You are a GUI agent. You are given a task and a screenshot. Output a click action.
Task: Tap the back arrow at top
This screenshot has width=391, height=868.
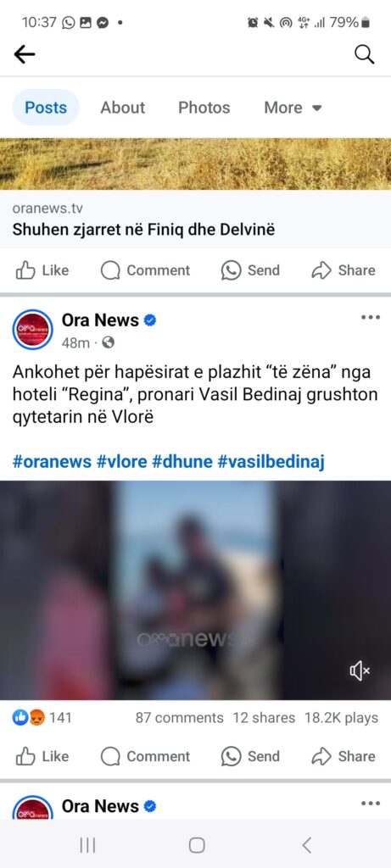coord(25,54)
